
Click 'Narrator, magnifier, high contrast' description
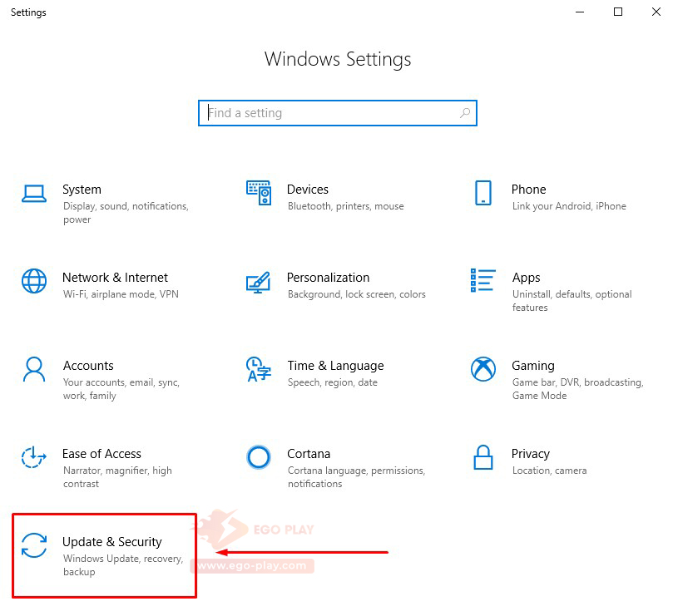point(117,477)
